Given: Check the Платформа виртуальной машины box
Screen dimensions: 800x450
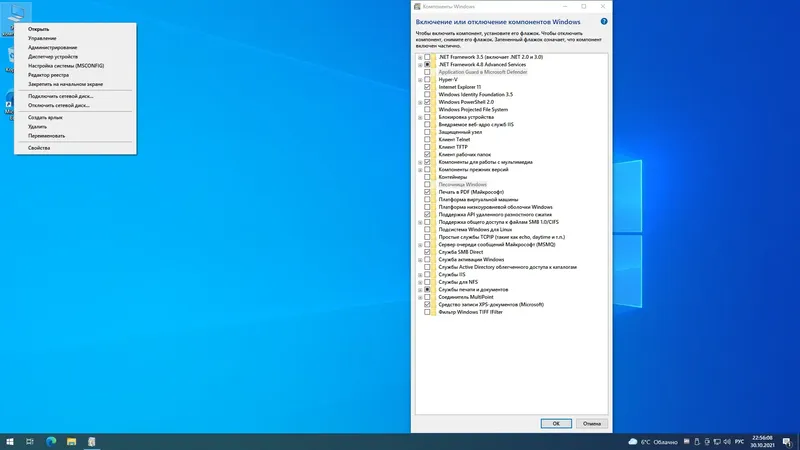Looking at the screenshot, I should 427,199.
